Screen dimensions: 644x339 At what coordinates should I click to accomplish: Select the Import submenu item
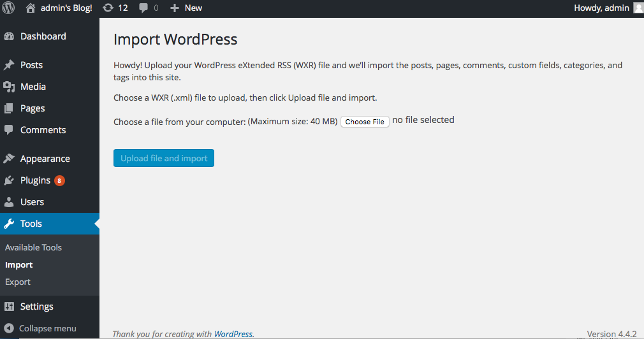(x=19, y=265)
